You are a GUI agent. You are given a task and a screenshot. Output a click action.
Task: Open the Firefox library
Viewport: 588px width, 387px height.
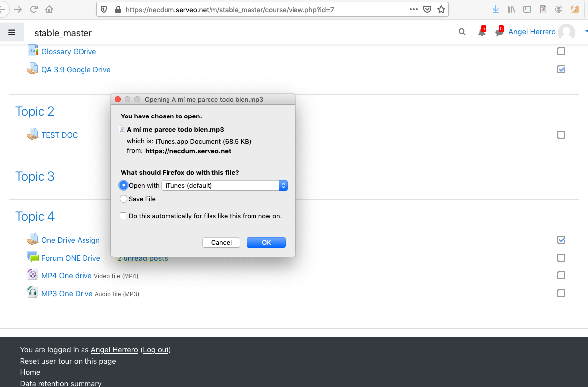tap(511, 9)
